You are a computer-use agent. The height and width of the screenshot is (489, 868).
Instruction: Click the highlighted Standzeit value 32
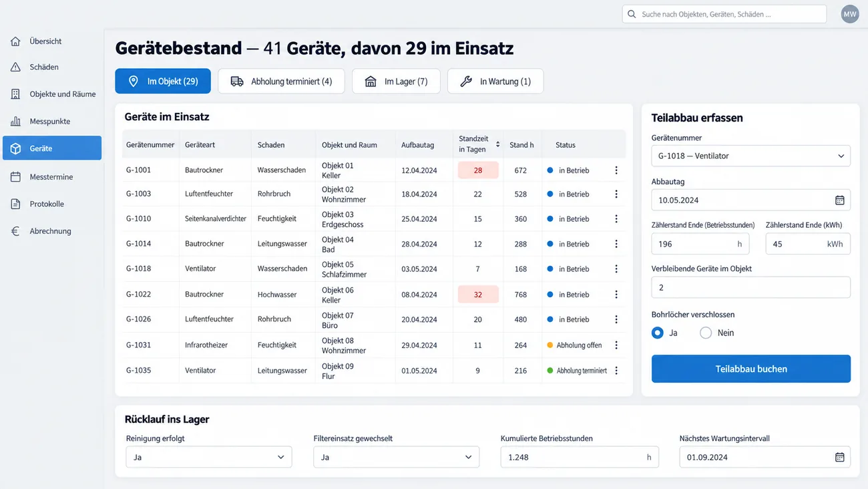478,295
